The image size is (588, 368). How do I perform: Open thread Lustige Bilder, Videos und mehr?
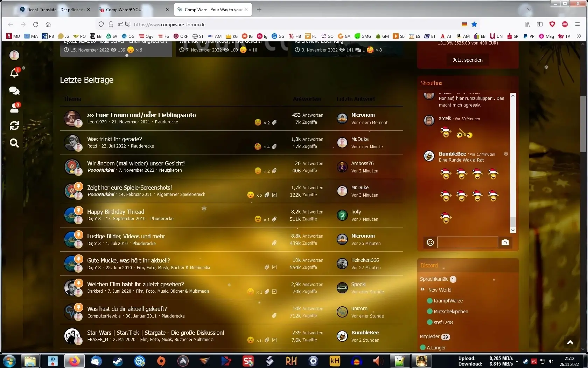coord(126,236)
